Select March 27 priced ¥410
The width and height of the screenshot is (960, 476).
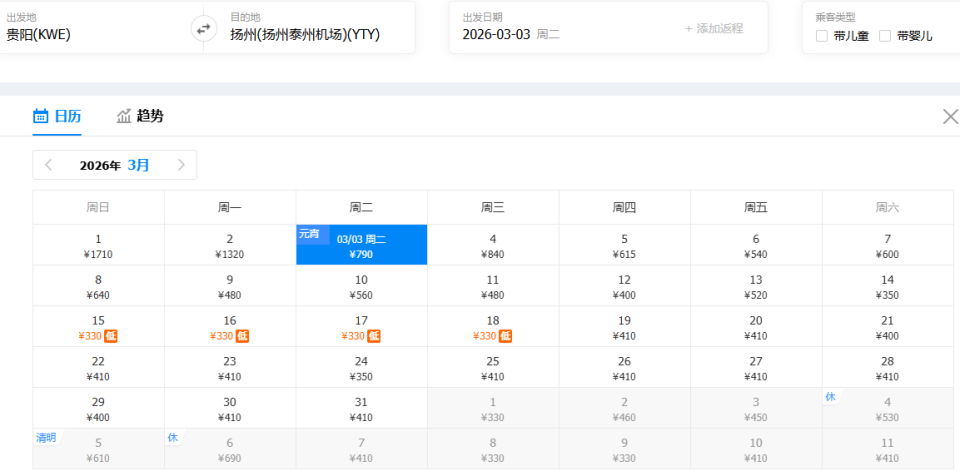point(756,368)
